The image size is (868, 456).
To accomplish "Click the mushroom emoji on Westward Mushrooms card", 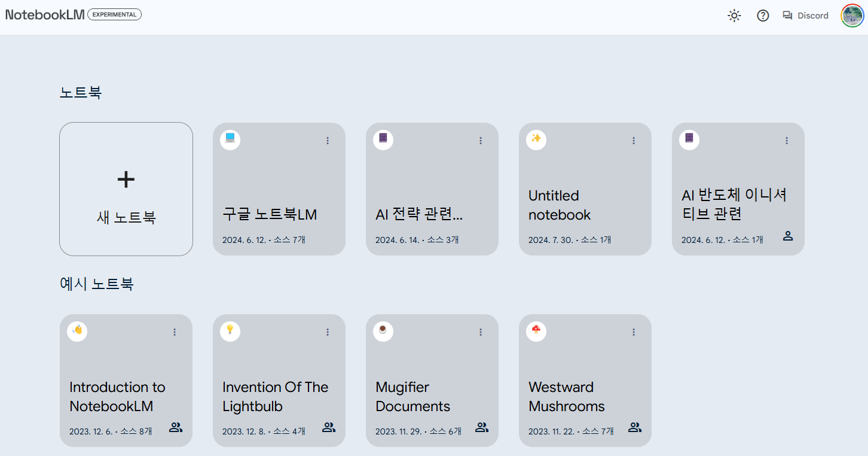I will (x=536, y=331).
